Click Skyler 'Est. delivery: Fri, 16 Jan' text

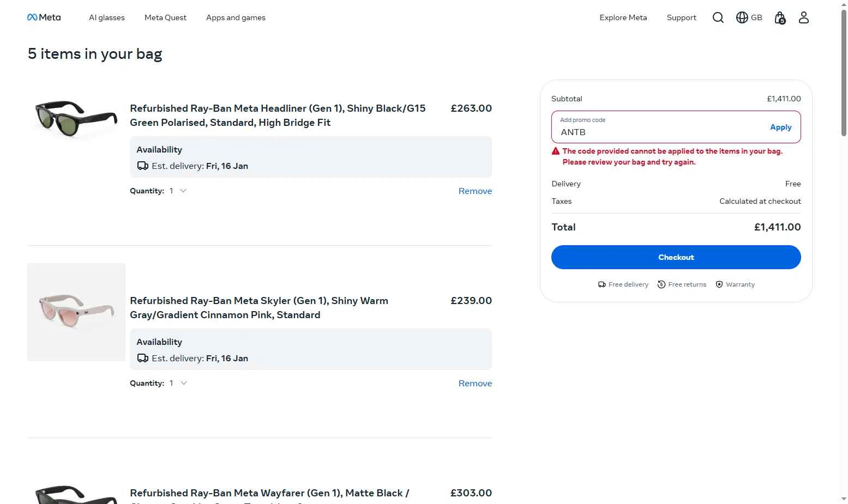click(200, 359)
